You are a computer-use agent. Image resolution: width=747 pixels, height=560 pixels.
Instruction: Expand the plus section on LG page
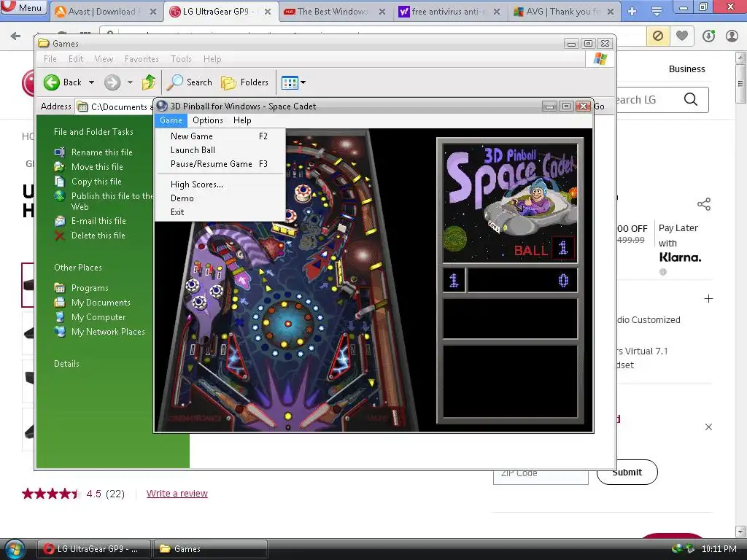coord(708,298)
